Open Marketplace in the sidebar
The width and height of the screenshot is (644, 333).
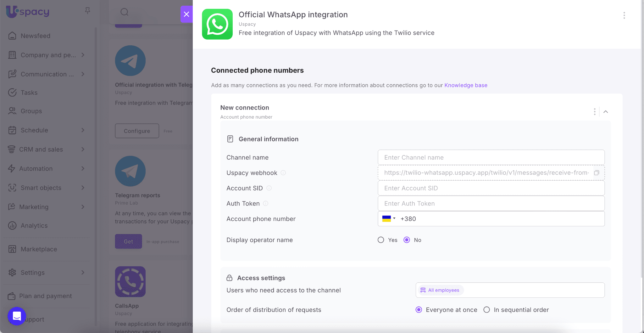point(39,249)
